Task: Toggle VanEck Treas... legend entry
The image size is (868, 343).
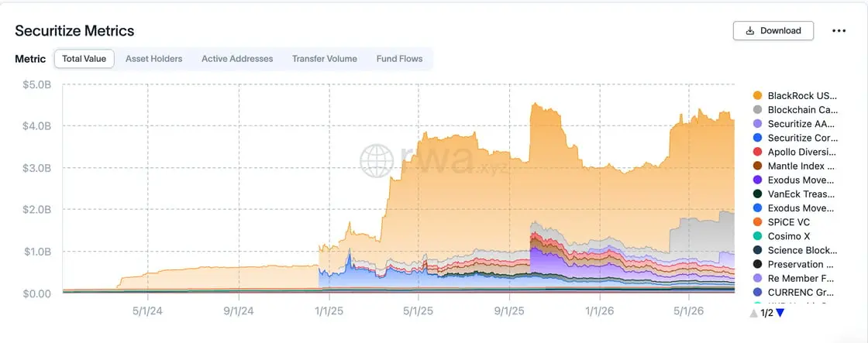Action: point(795,194)
